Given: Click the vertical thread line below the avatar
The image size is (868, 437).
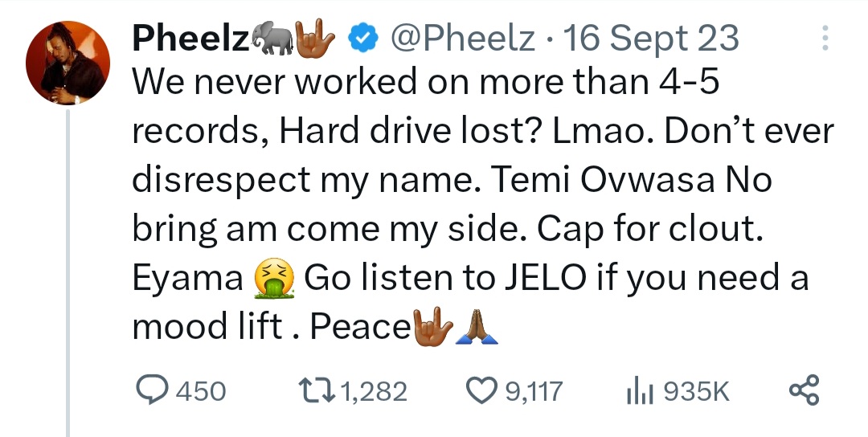Looking at the screenshot, I should [x=68, y=273].
